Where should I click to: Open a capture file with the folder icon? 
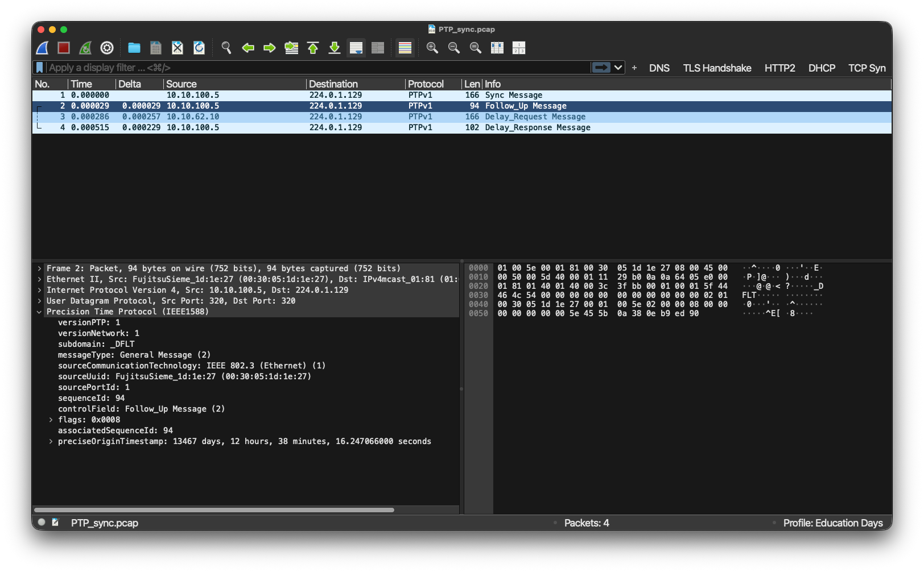(134, 48)
